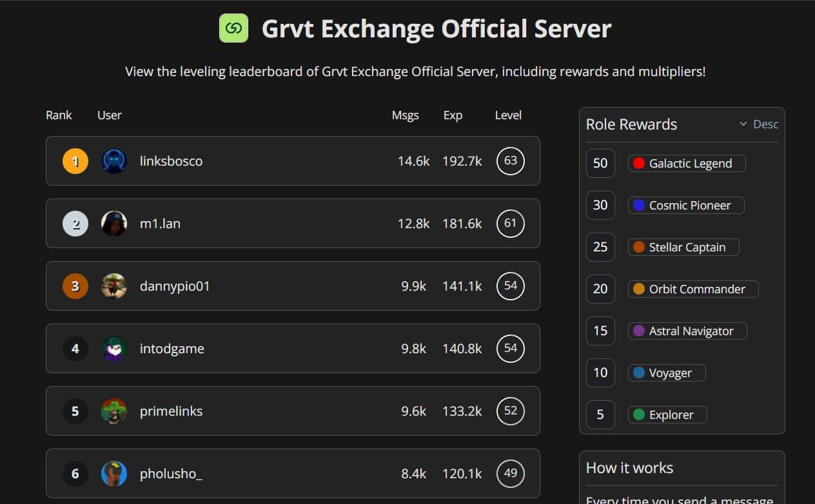The image size is (815, 504).
Task: Select the primelinks leaderboard row username
Action: tap(171, 411)
